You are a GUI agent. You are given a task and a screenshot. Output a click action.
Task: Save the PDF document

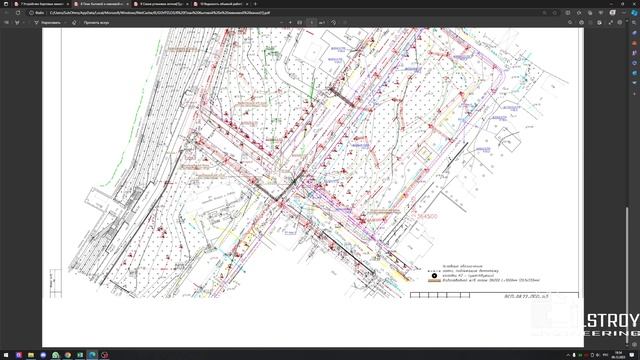tap(590, 22)
